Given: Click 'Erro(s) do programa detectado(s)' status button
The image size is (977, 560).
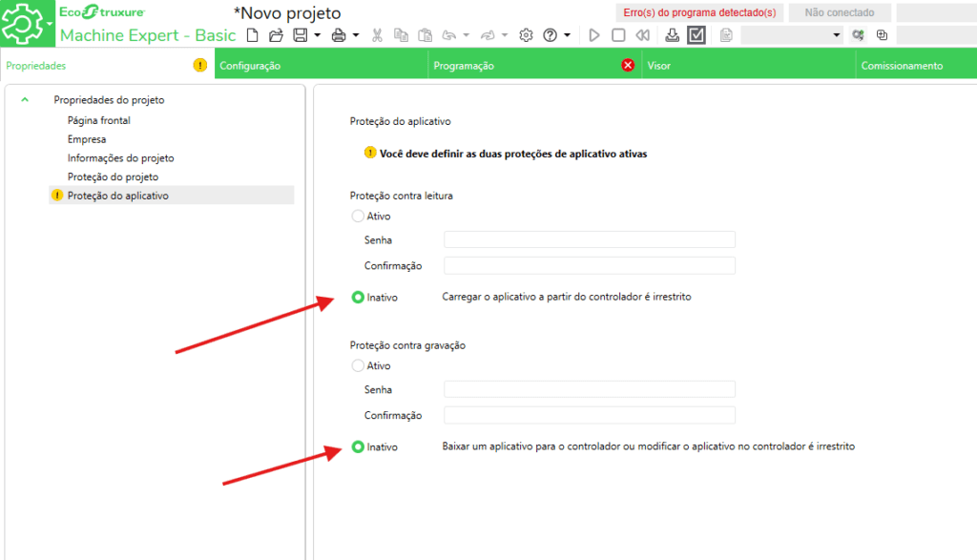Looking at the screenshot, I should tap(699, 12).
